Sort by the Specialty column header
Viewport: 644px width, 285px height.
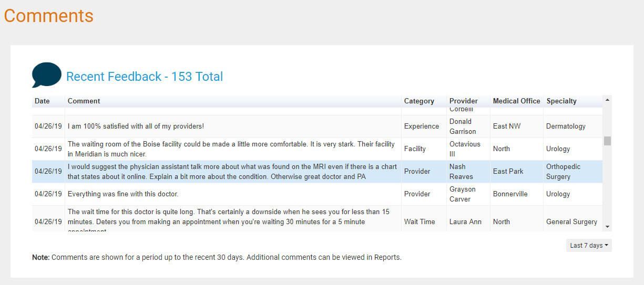point(561,101)
